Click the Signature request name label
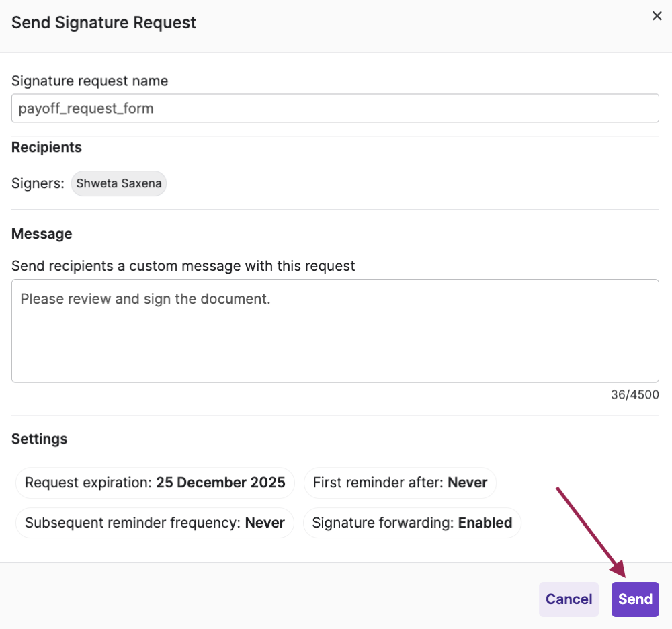Image resolution: width=672 pixels, height=629 pixels. pyautogui.click(x=90, y=81)
